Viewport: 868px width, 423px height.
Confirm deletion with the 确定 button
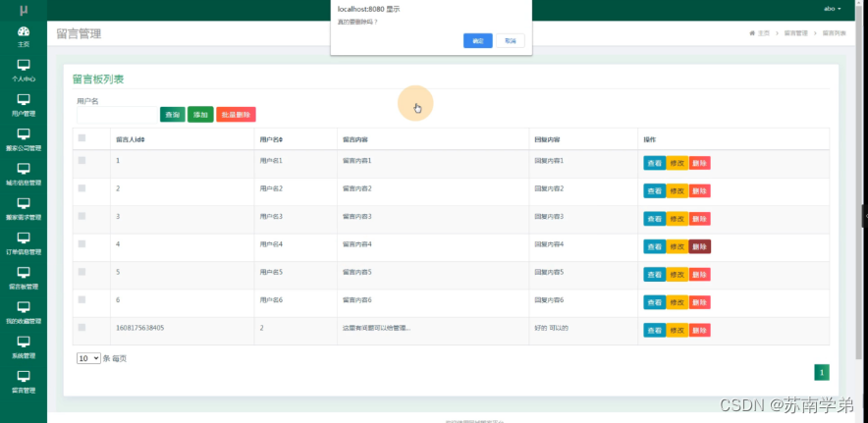[x=478, y=41]
